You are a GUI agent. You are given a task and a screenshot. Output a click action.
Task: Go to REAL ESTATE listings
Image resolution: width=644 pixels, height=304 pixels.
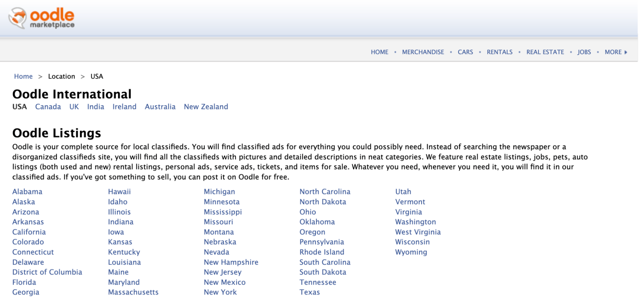coord(545,52)
